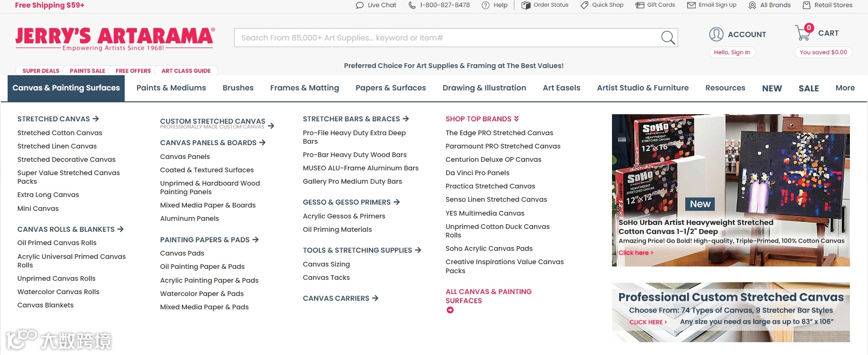Click the Paints Sale button

coord(88,71)
